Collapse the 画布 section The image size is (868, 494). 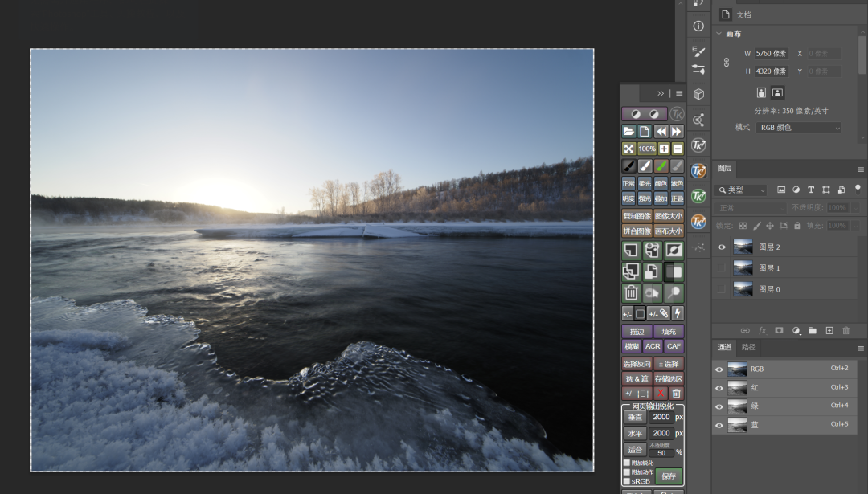tap(719, 34)
